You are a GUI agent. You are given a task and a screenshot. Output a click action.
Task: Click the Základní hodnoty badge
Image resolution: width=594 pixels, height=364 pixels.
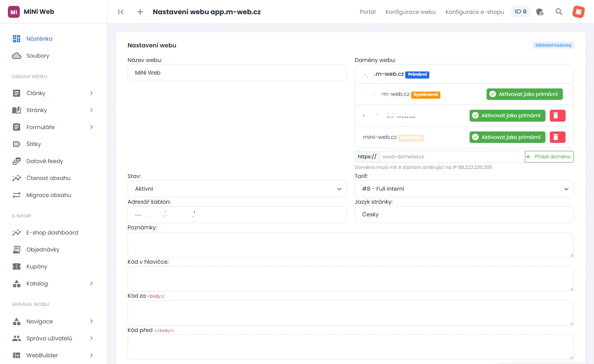pos(553,45)
